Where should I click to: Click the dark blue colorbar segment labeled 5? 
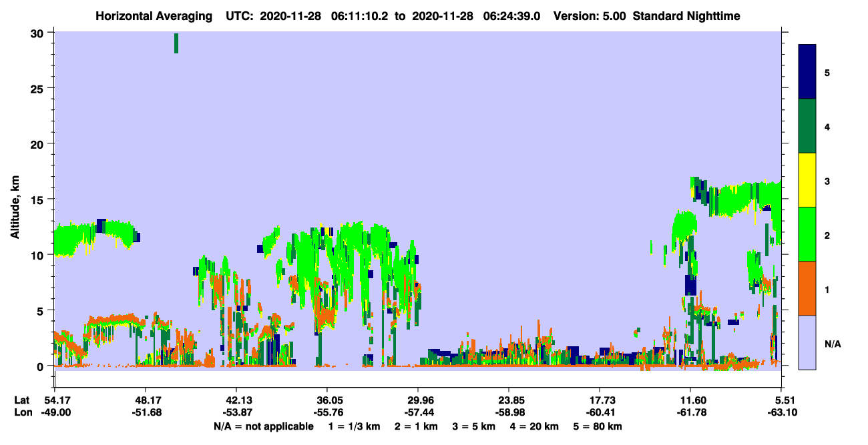(x=807, y=71)
